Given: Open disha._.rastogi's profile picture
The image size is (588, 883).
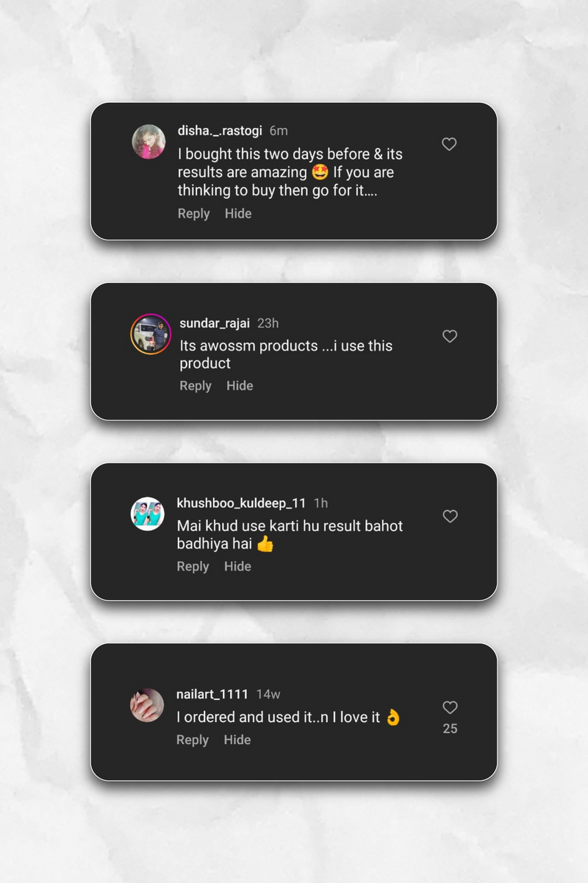Looking at the screenshot, I should 148,142.
